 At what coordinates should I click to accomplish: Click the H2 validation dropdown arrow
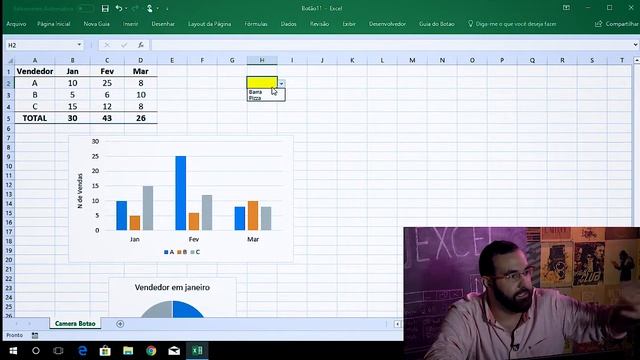pyautogui.click(x=281, y=84)
